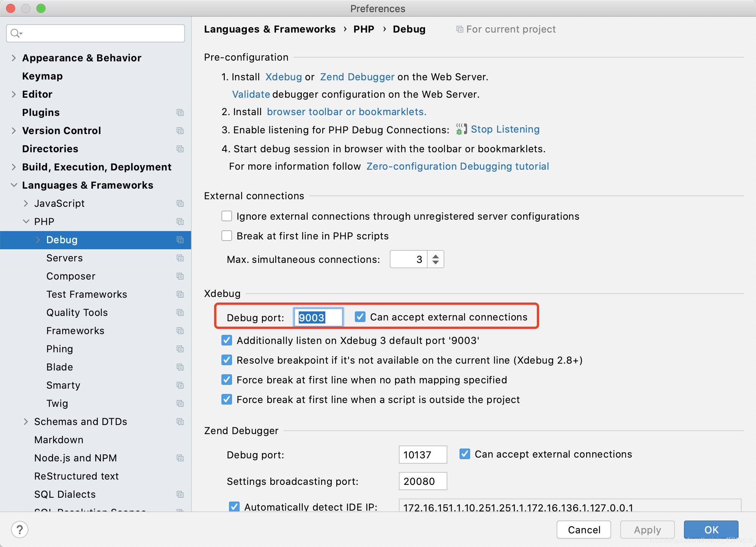The width and height of the screenshot is (756, 547).
Task: Click the copy settings icon next to Debug
Action: click(180, 240)
